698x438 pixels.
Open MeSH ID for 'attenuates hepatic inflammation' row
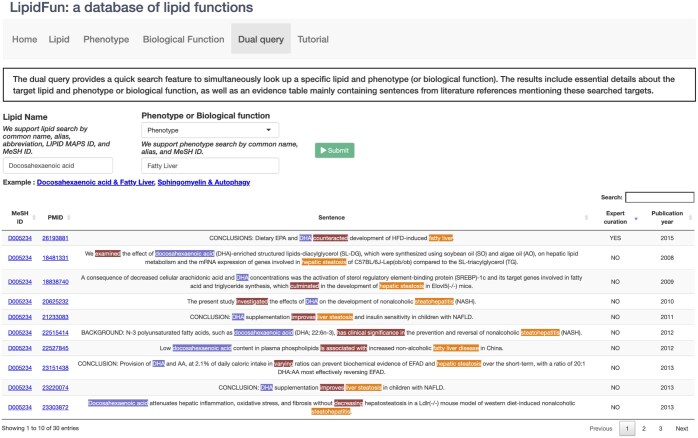(20, 407)
